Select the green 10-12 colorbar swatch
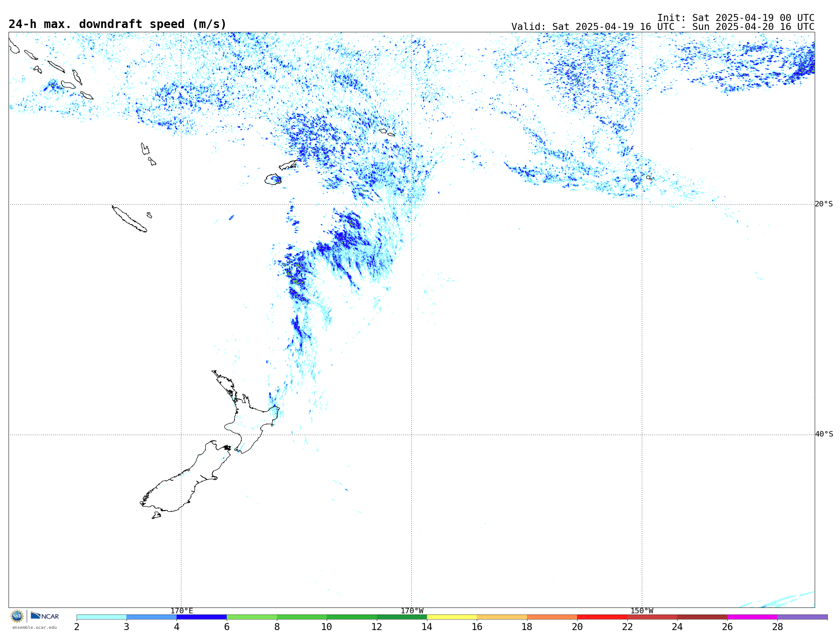Image resolution: width=840 pixels, height=632 pixels. (x=352, y=617)
